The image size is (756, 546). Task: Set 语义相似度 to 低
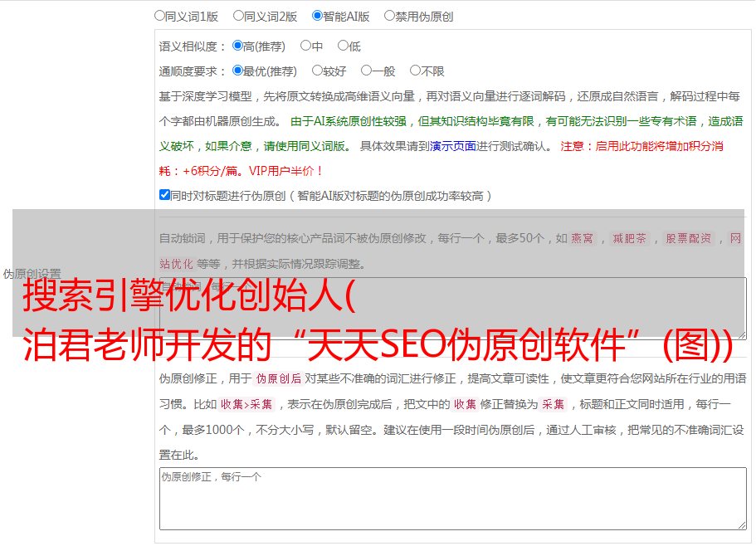point(343,46)
